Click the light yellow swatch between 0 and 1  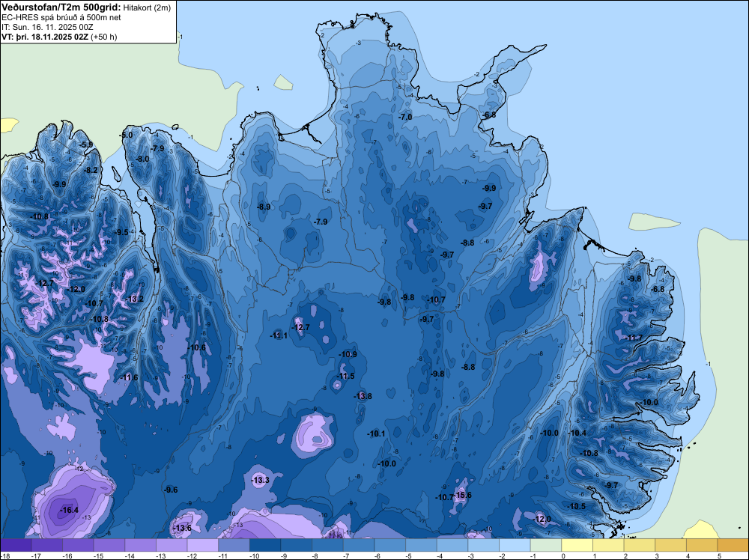point(577,545)
